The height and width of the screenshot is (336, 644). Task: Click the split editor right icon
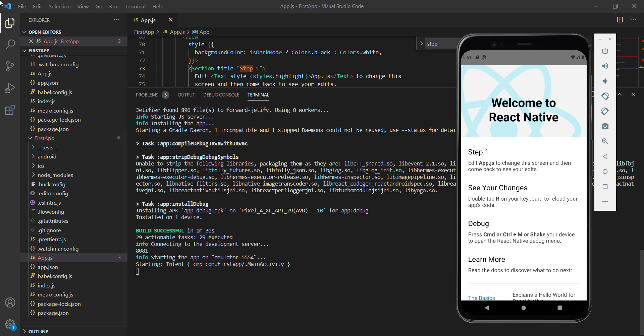coord(620,20)
